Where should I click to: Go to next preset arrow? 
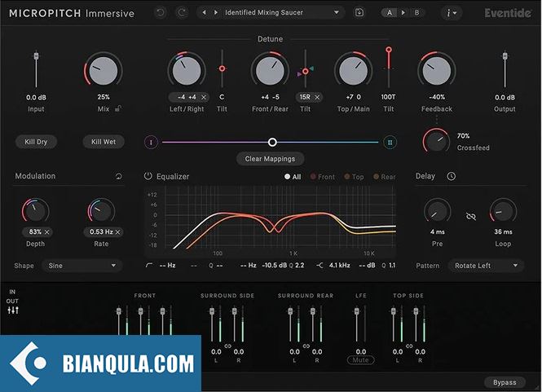pyautogui.click(x=216, y=12)
